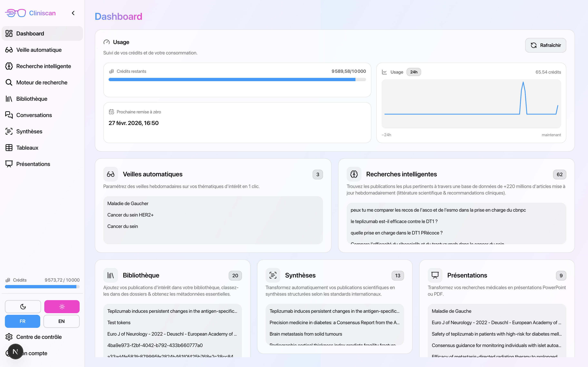The width and height of the screenshot is (588, 367).
Task: Click the Cliniscan glasses logo icon
Action: click(x=16, y=13)
